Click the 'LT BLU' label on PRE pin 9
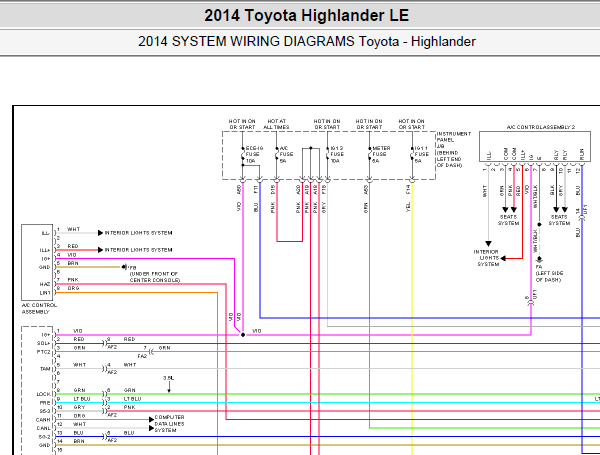This screenshot has width=600, height=455. (82, 399)
